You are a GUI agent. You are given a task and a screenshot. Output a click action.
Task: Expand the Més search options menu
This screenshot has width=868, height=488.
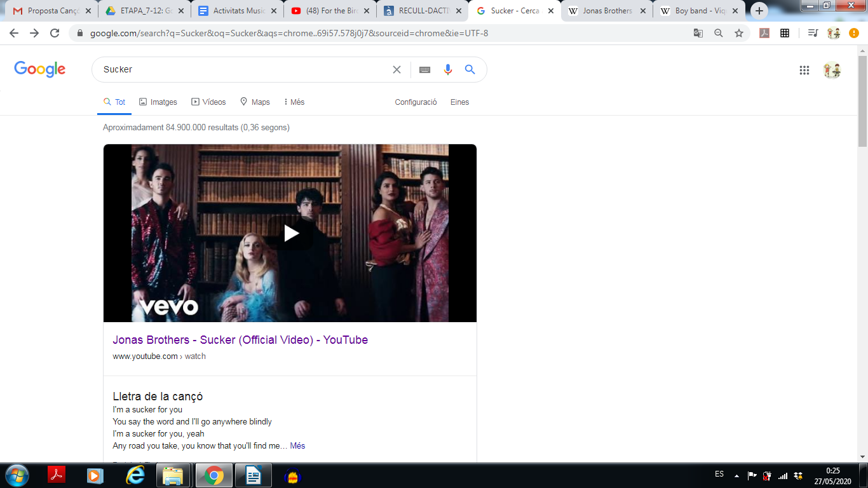pyautogui.click(x=294, y=102)
